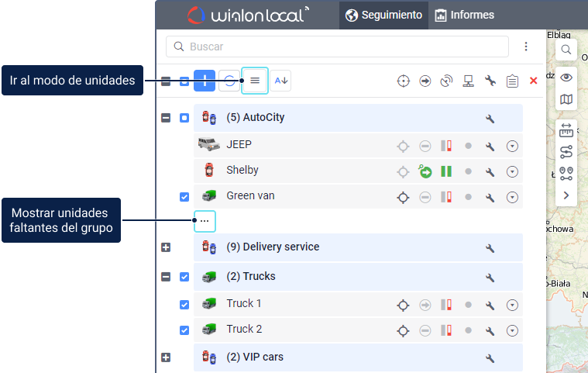Open the Informes tab
Viewport: 588px width, 373px height.
[465, 16]
